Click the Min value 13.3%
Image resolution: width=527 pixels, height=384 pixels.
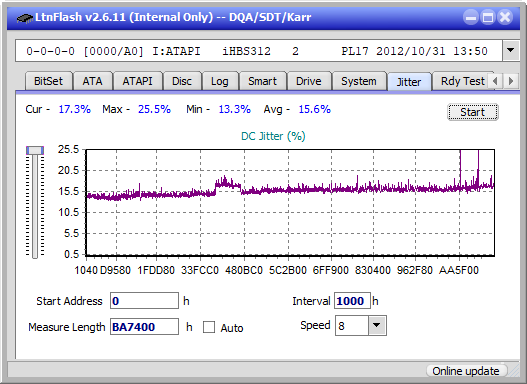(x=235, y=109)
